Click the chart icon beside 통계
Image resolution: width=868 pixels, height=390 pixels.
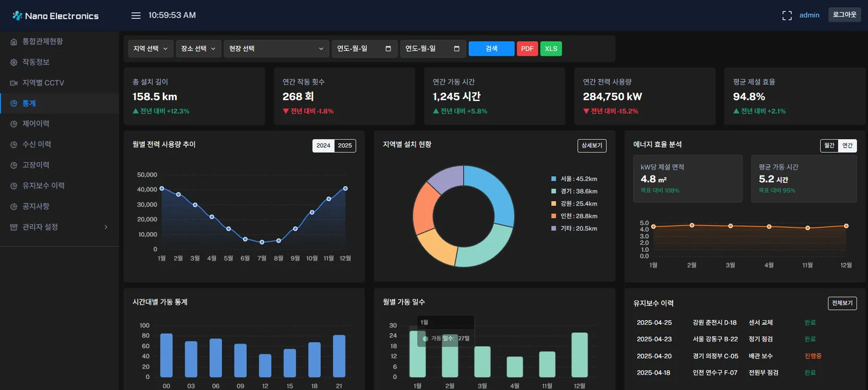pos(14,104)
